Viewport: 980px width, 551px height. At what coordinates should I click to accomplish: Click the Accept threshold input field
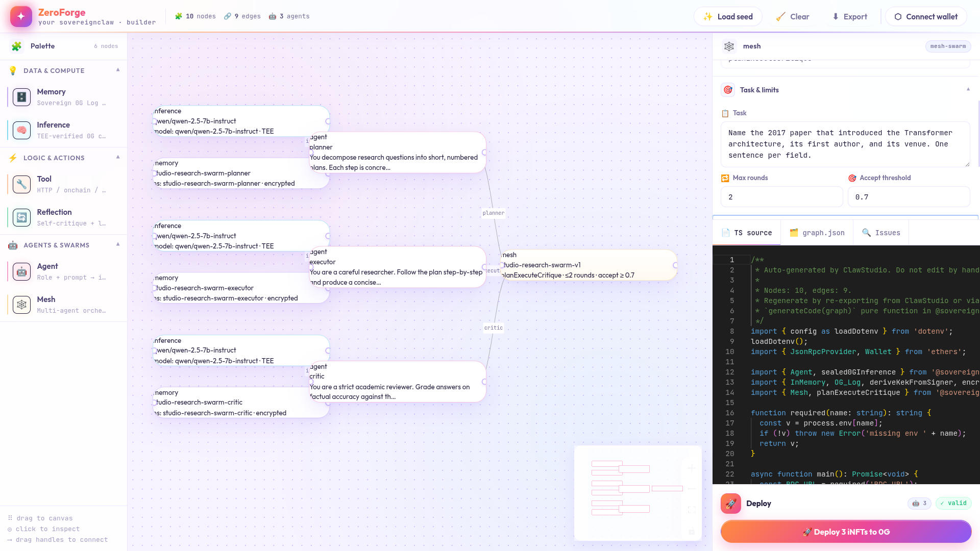click(x=909, y=197)
